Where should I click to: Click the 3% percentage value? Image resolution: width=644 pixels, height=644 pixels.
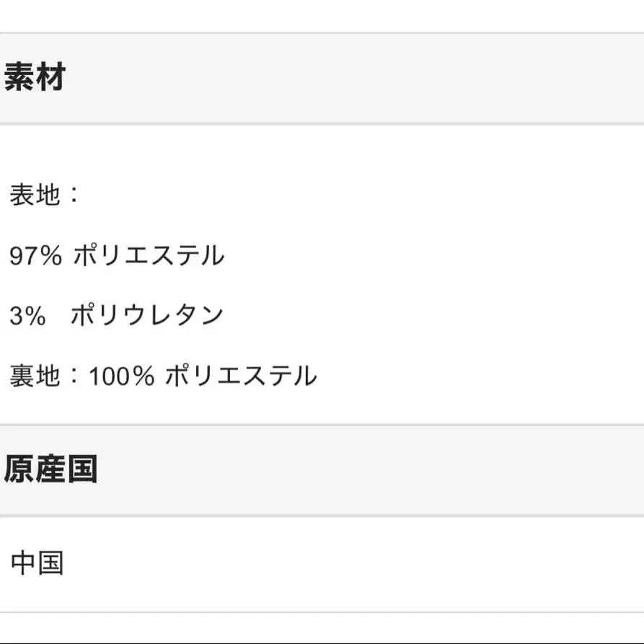[x=27, y=315]
